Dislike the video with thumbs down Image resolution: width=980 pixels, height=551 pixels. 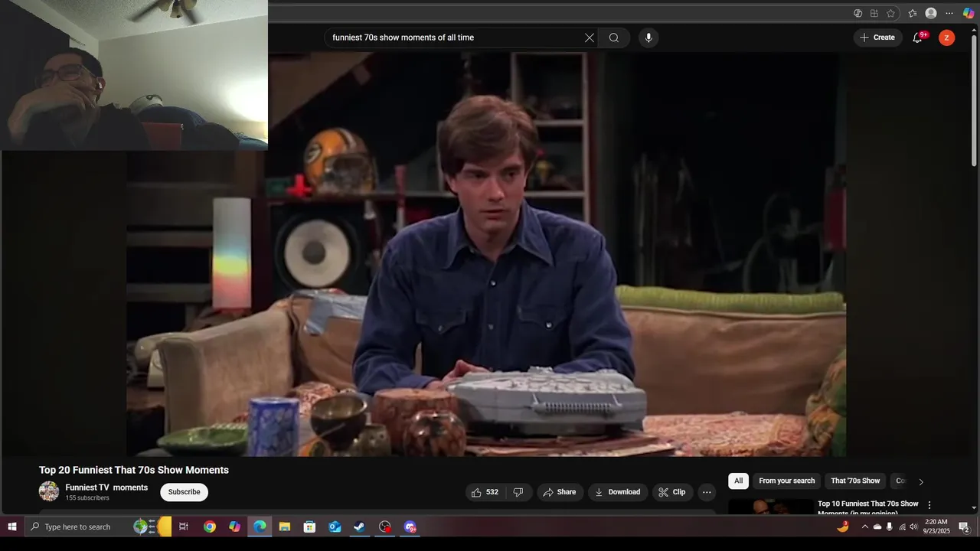pyautogui.click(x=518, y=492)
